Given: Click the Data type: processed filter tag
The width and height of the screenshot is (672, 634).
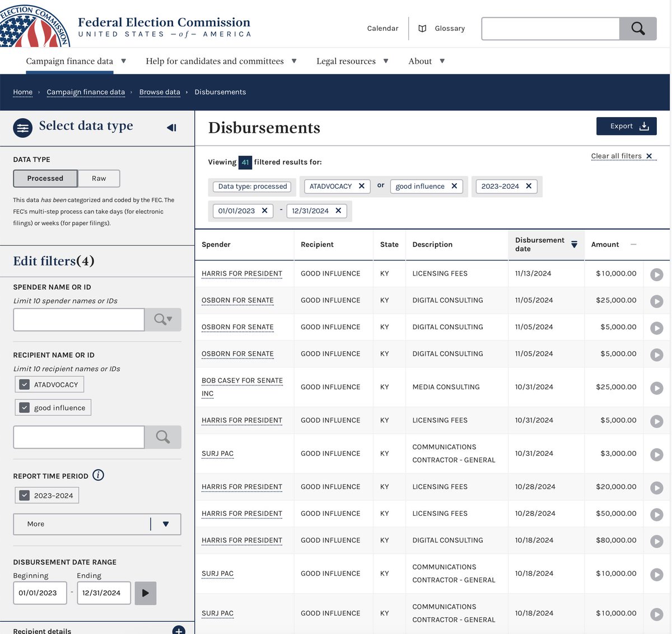Looking at the screenshot, I should click(253, 187).
